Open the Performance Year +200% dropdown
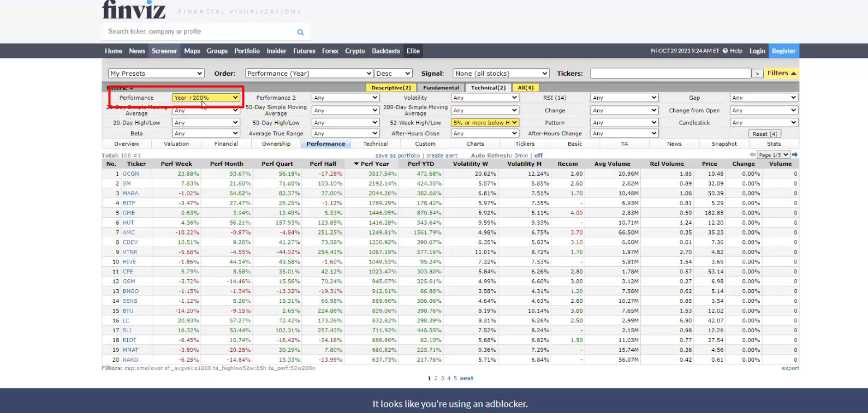The image size is (868, 413). pyautogui.click(x=206, y=98)
